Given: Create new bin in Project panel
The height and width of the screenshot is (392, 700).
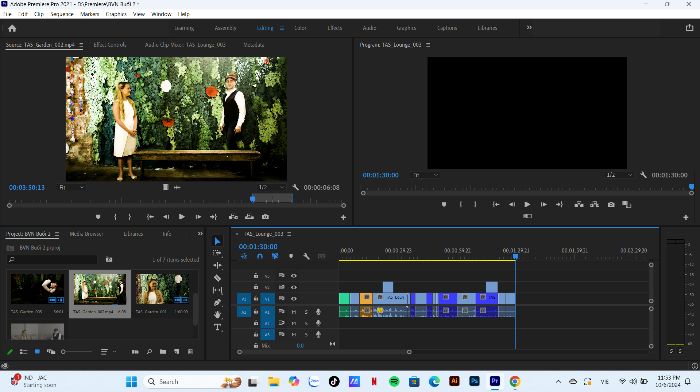Looking at the screenshot, I should [163, 352].
